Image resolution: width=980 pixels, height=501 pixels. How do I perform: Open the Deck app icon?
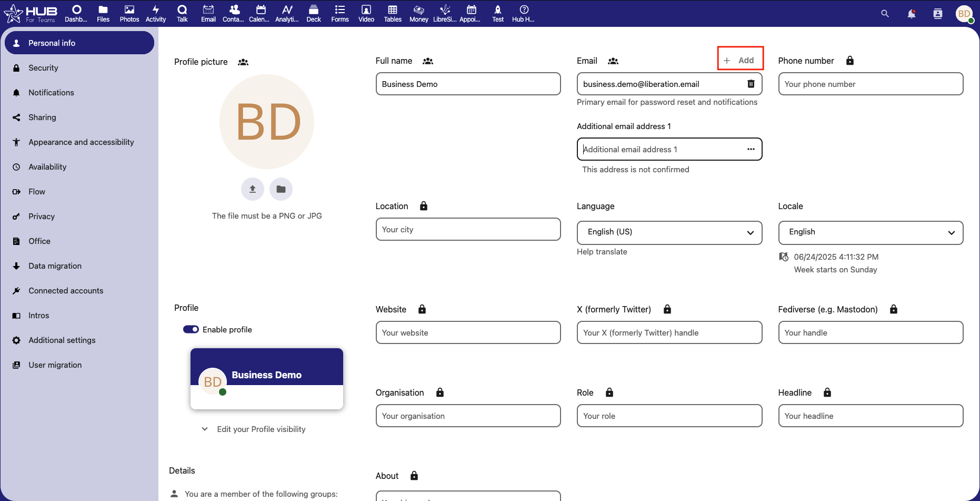[x=314, y=14]
